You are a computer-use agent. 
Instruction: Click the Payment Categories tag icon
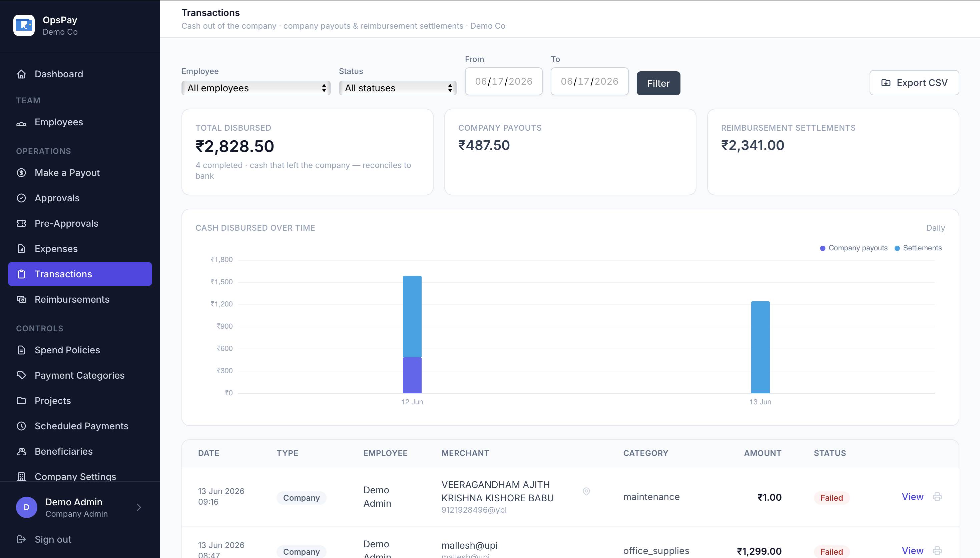[21, 375]
